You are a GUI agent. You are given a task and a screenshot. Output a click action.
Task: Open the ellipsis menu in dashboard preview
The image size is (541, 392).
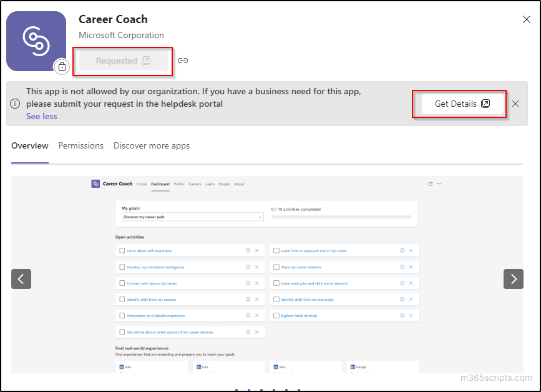click(439, 183)
